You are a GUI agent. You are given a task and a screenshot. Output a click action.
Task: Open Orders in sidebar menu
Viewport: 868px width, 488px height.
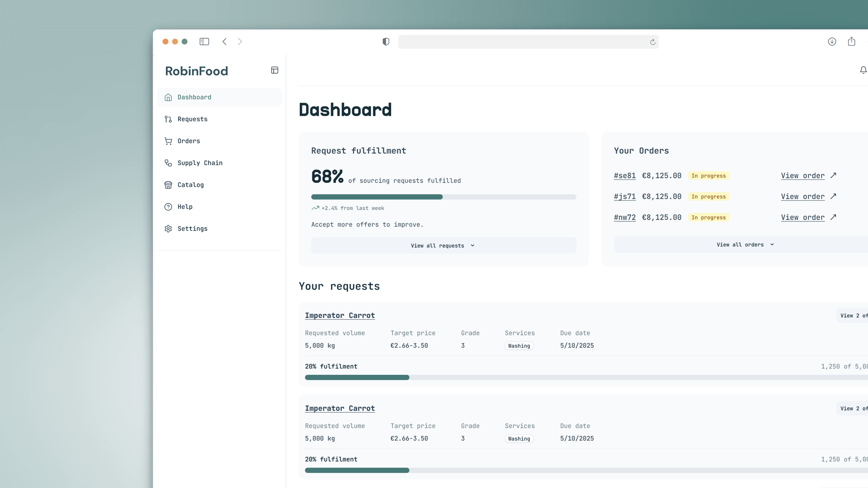tap(219, 141)
